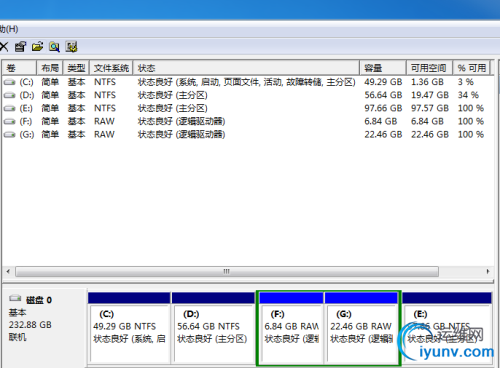Click the (G:) volume name in list
This screenshot has height=368, width=500.
[27, 135]
